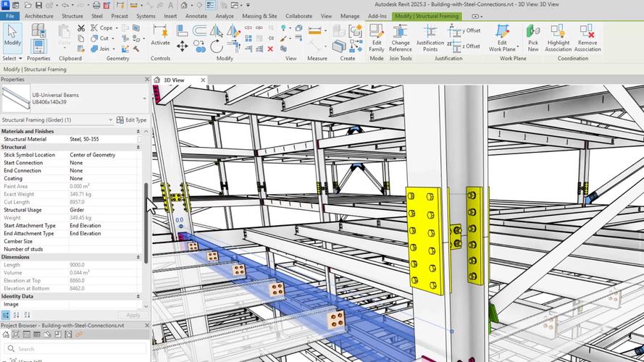Viewport: 644px width, 362px height.
Task: Click the Justification Points tool
Action: click(430, 36)
